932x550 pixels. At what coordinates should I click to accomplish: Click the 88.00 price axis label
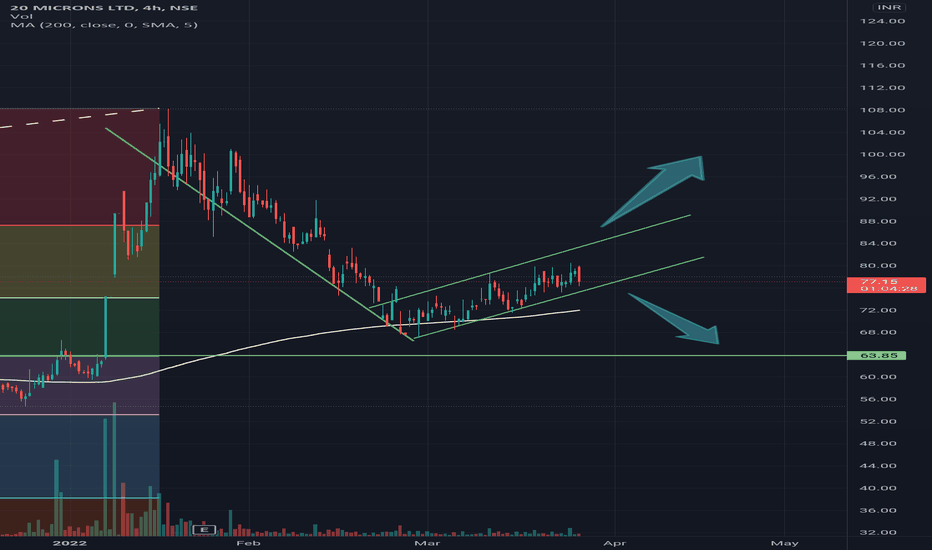tap(878, 221)
